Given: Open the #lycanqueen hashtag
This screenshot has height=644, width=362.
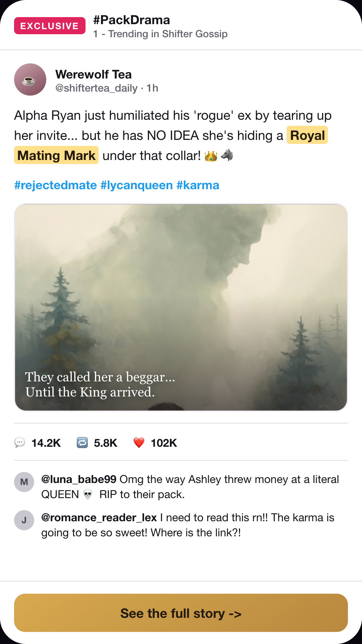Looking at the screenshot, I should (x=137, y=185).
